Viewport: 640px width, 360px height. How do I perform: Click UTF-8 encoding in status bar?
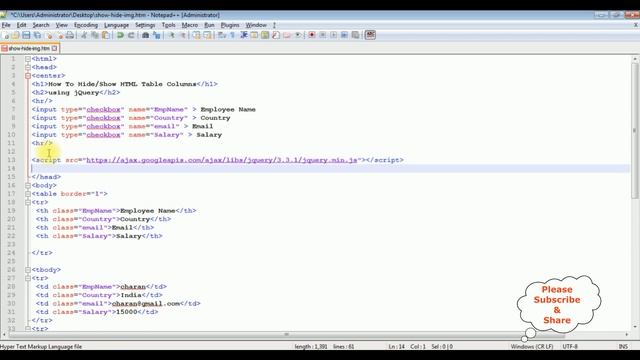point(570,347)
